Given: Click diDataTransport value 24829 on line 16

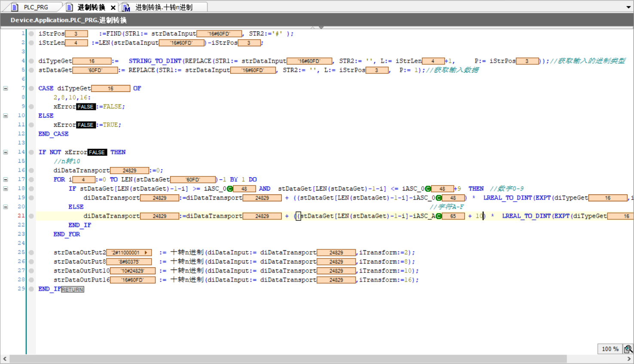Looking at the screenshot, I should [x=129, y=170].
